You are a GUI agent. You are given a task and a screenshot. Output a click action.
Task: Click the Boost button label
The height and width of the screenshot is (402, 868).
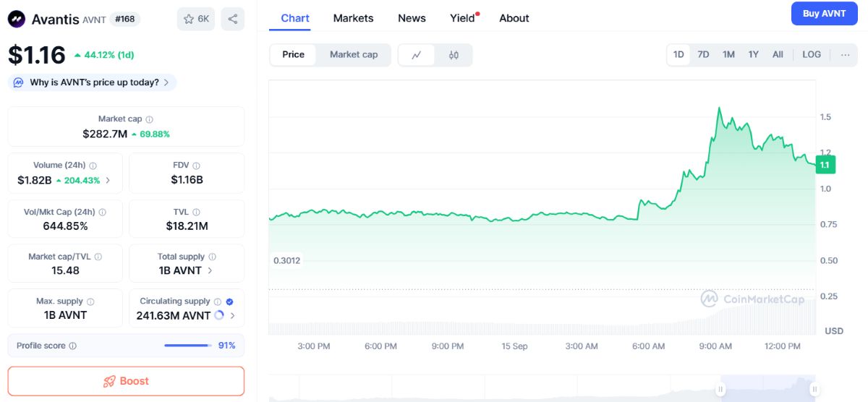click(x=134, y=381)
